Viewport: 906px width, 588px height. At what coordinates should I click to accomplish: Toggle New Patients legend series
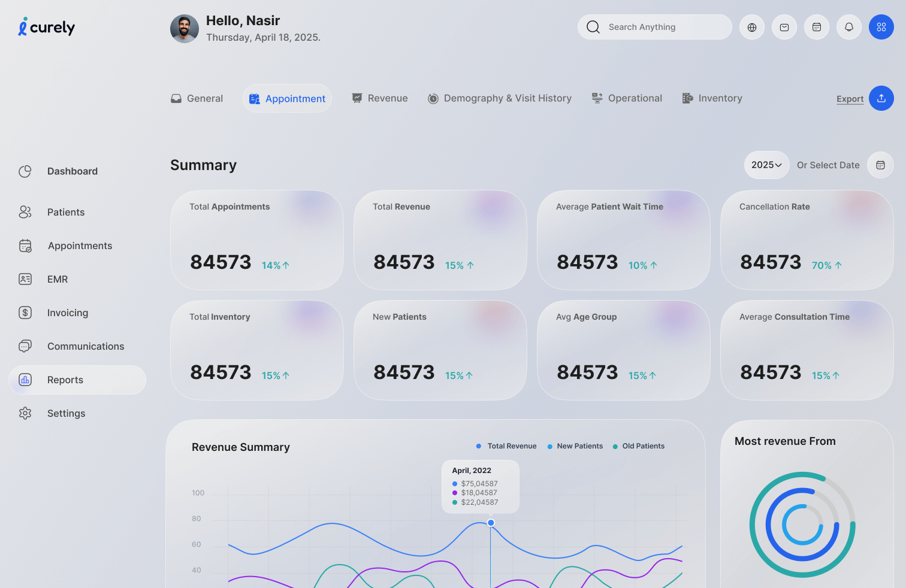575,446
